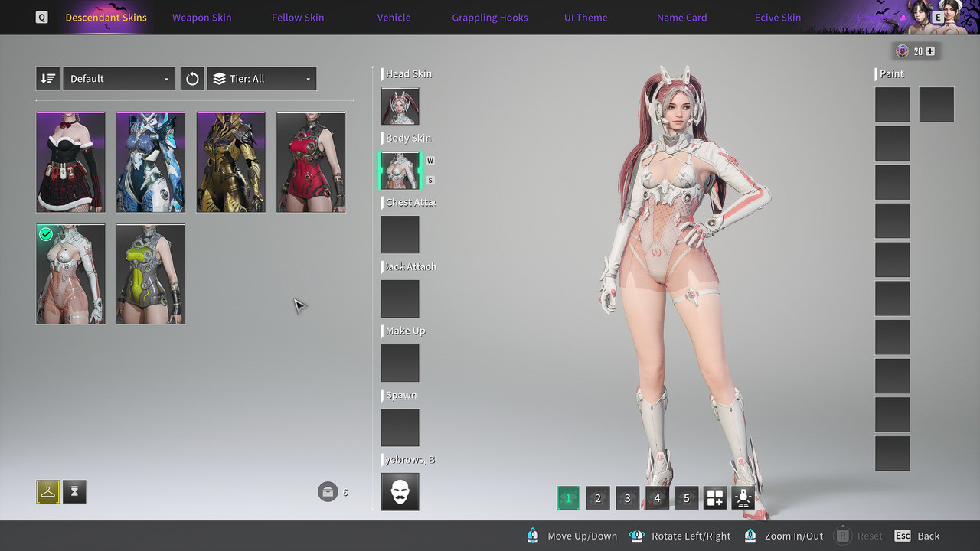Image resolution: width=980 pixels, height=551 pixels.
Task: Select preset slot 5
Action: pyautogui.click(x=686, y=498)
